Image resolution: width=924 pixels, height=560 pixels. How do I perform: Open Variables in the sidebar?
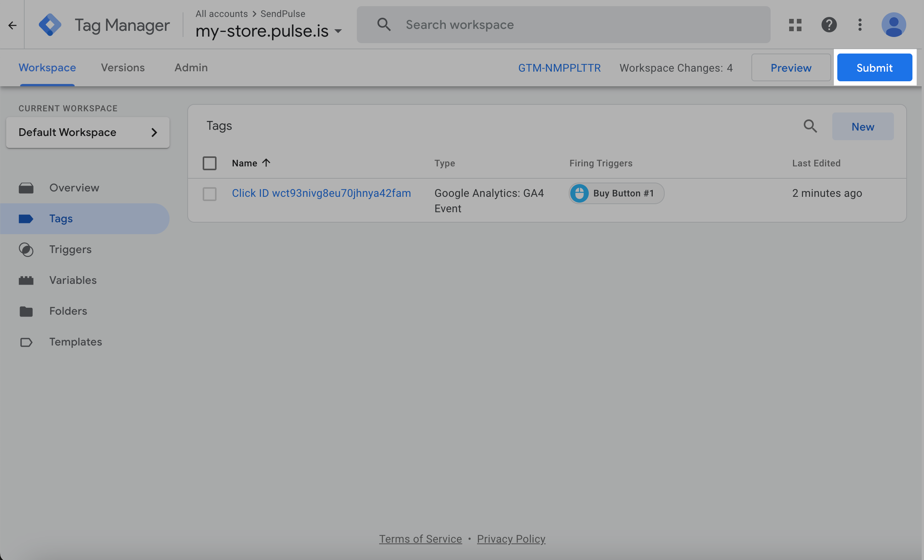tap(73, 280)
